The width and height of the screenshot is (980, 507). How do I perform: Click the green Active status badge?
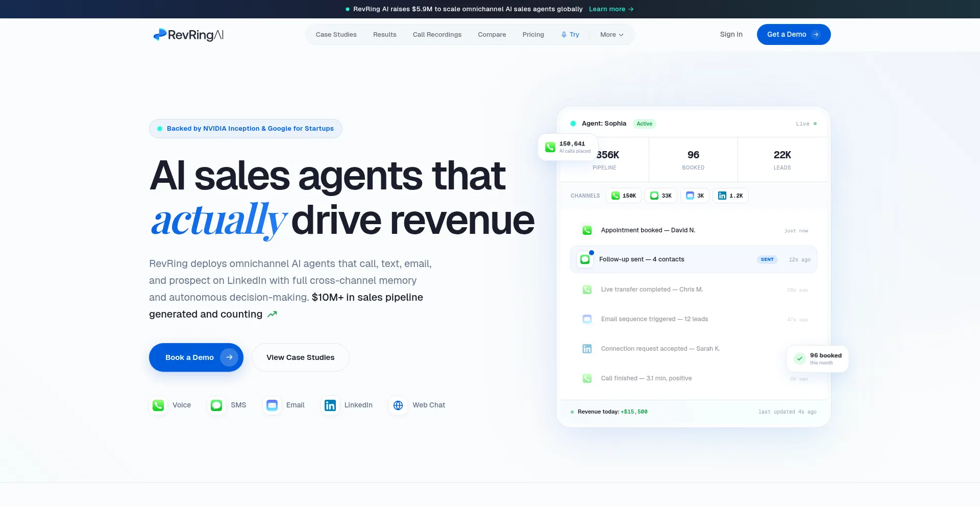(644, 124)
